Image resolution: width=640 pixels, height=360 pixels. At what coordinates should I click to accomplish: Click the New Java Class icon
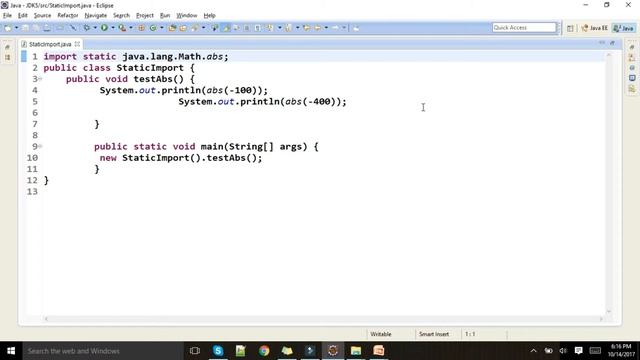[x=153, y=28]
